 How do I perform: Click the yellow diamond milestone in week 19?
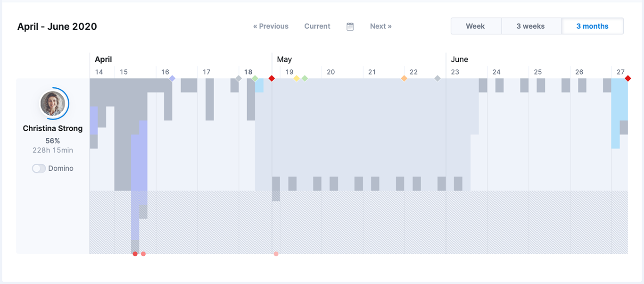(297, 78)
